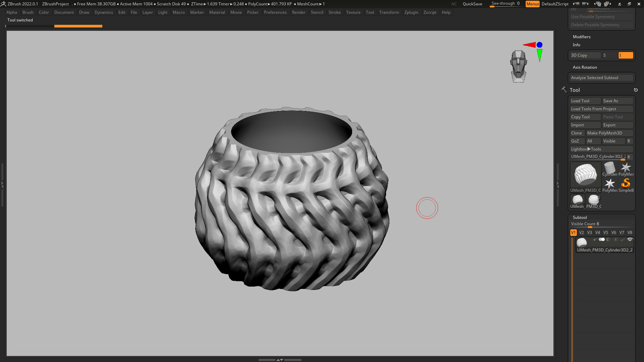Image resolution: width=644 pixels, height=362 pixels.
Task: Select the PM3D_C tool thumbnail
Action: pyautogui.click(x=594, y=201)
